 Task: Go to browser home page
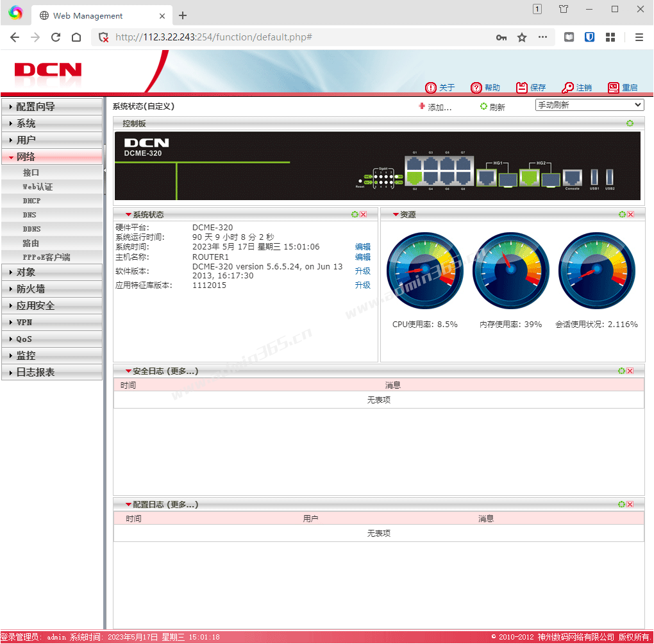pyautogui.click(x=76, y=37)
